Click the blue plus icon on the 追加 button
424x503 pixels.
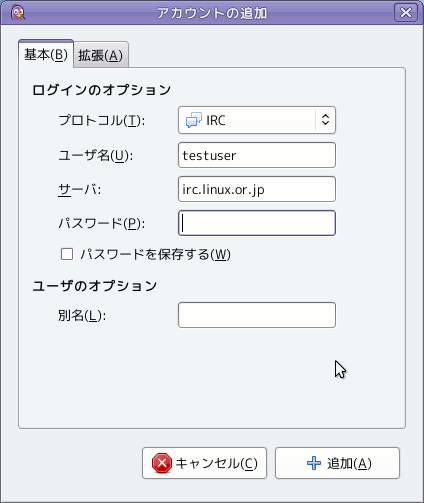[x=314, y=463]
